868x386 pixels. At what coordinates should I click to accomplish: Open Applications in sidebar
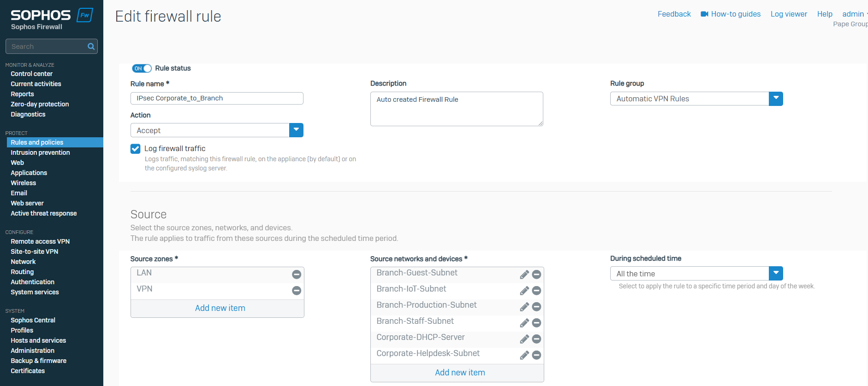[29, 173]
